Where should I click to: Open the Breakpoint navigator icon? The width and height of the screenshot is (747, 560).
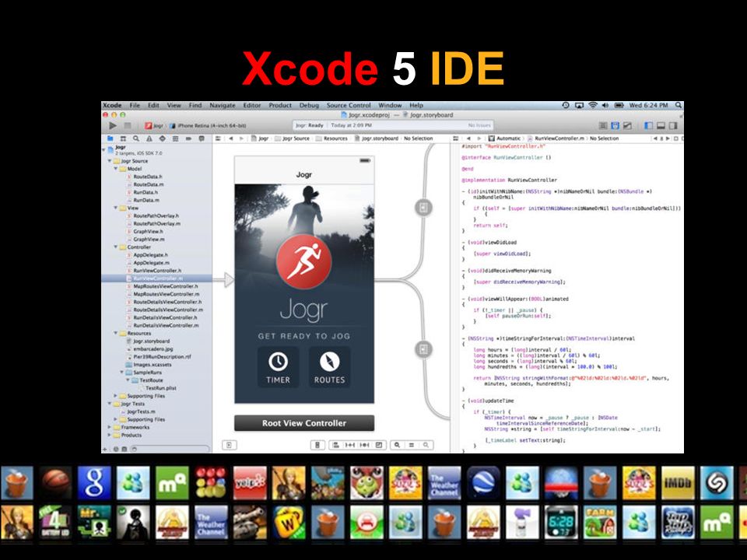tap(188, 138)
